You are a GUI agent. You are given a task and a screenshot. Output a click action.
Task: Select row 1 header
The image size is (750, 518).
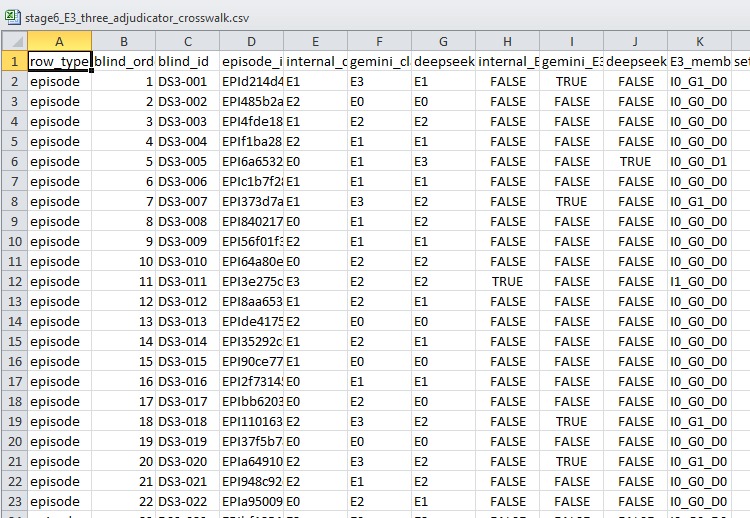tap(14, 61)
